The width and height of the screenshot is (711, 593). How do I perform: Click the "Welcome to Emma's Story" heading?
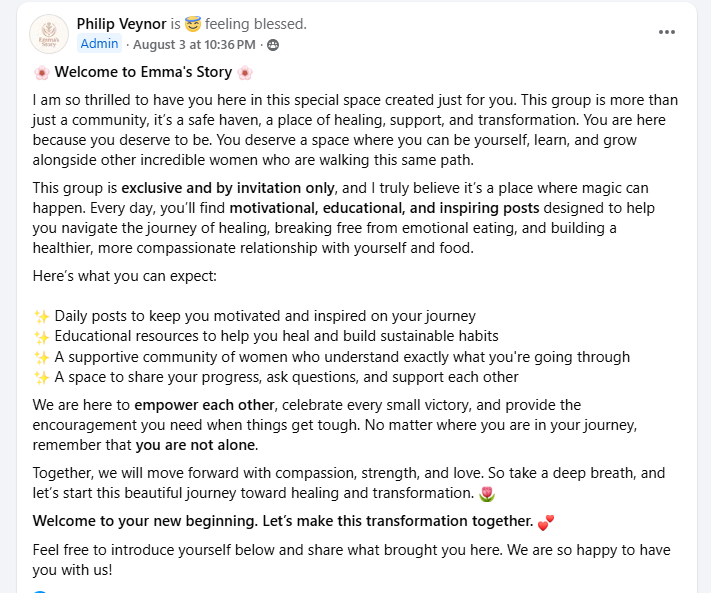click(x=143, y=72)
